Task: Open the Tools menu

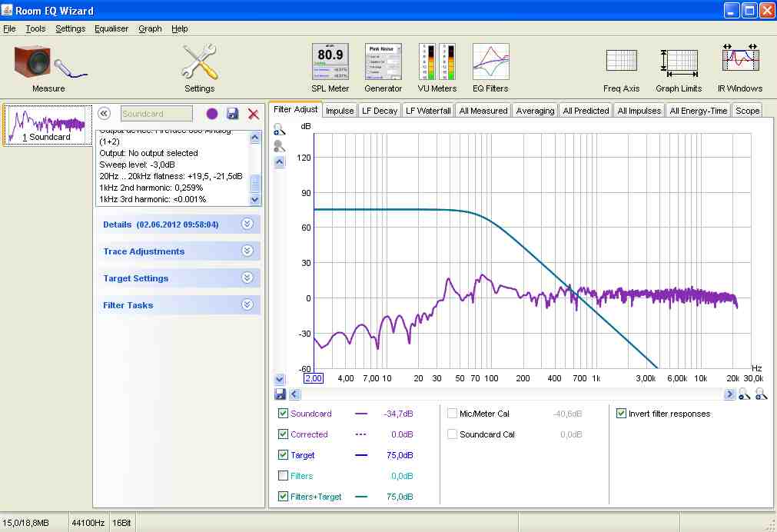Action: pos(35,28)
